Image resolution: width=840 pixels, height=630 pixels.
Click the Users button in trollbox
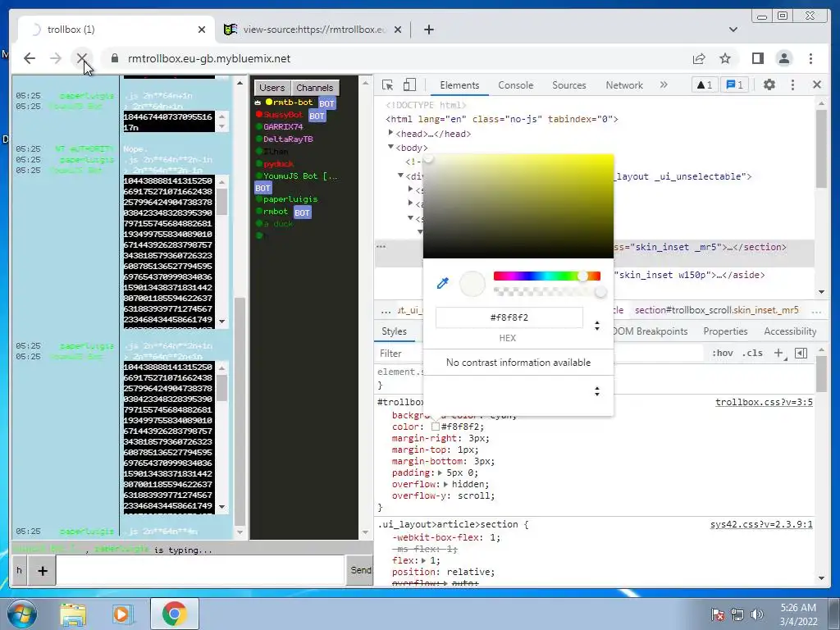pos(272,88)
